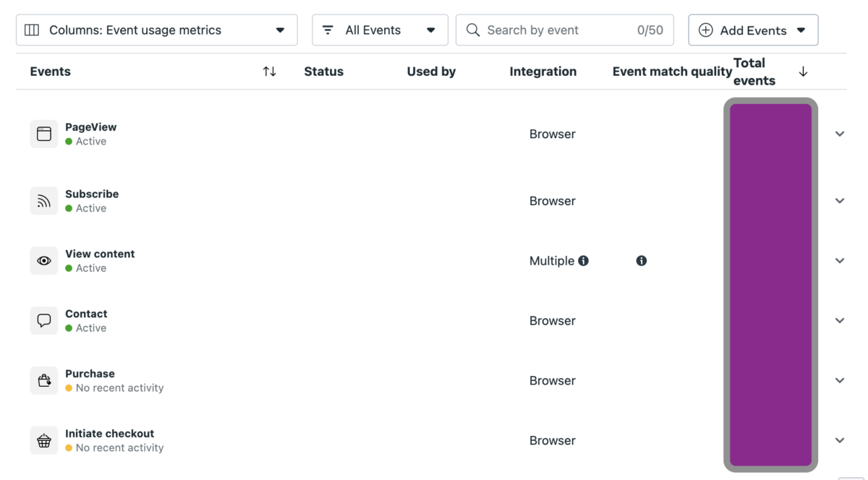Click info icon in Event match quality column

point(641,261)
